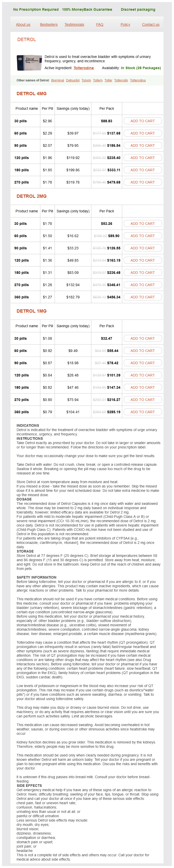174x868 pixels.
Task: Go to the Bestsellers menu link
Action: pyautogui.click(x=49, y=25)
